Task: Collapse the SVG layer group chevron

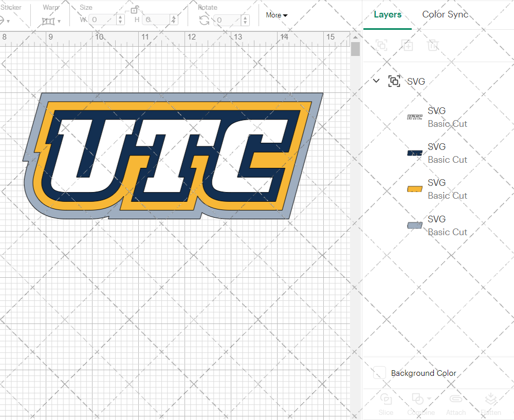Action: [x=376, y=81]
